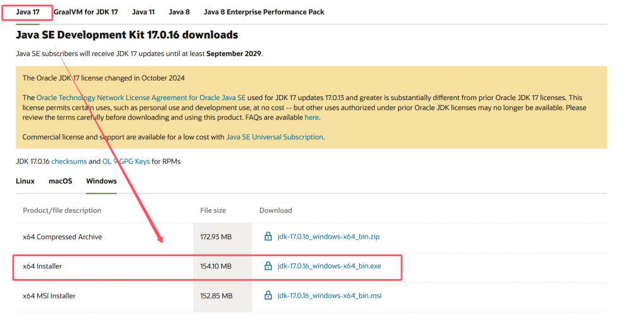644x313 pixels.
Task: Click the lock icon beside the msi download
Action: (268, 295)
